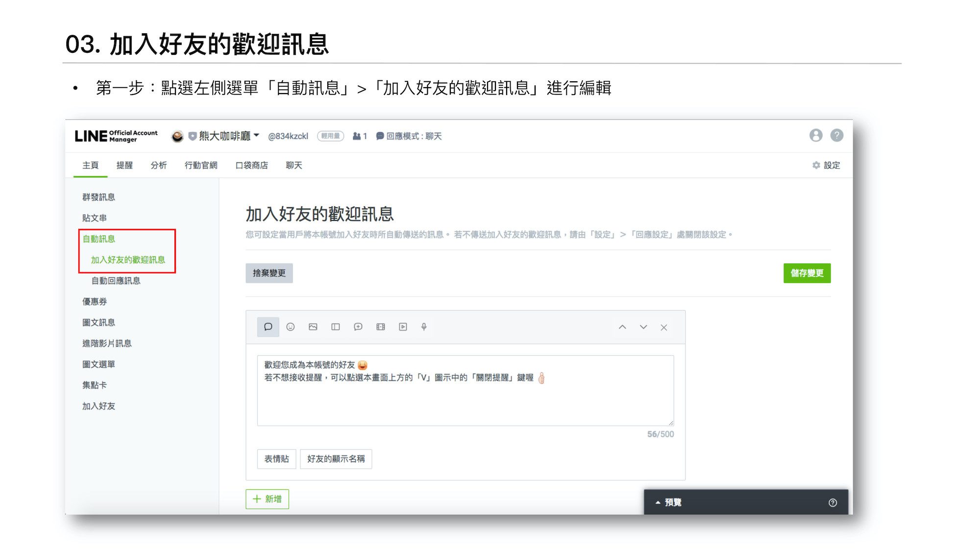980x551 pixels.
Task: Switch to the 分析 tab
Action: pyautogui.click(x=158, y=166)
